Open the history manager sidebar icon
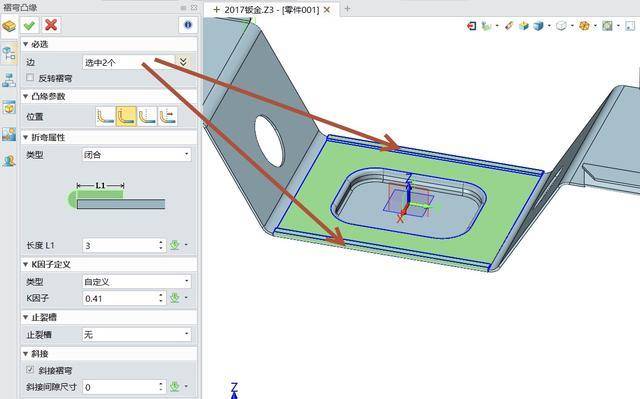Image resolution: width=640 pixels, height=399 pixels. point(9,54)
